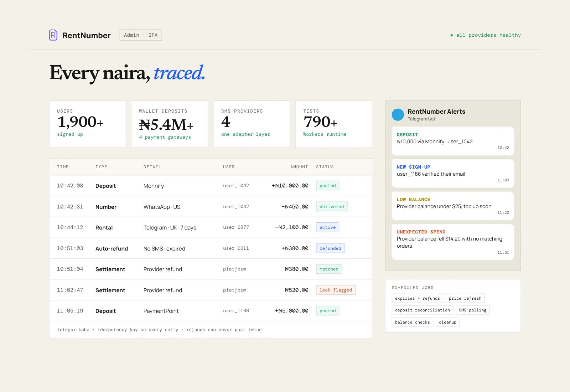
Task: Click the 'delivered' status badge
Action: click(x=332, y=207)
